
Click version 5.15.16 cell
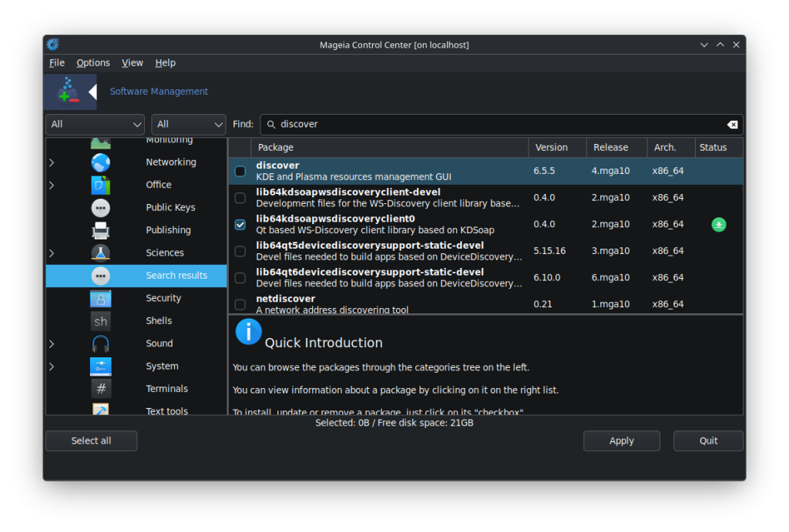point(549,251)
